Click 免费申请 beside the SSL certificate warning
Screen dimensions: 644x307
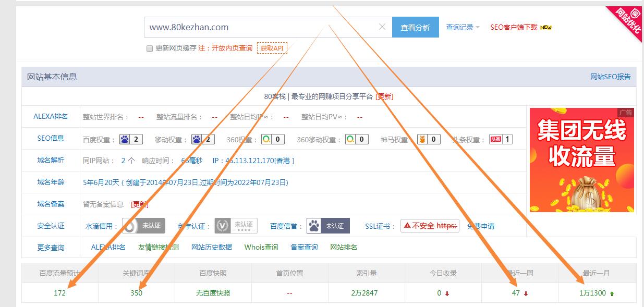480,225
